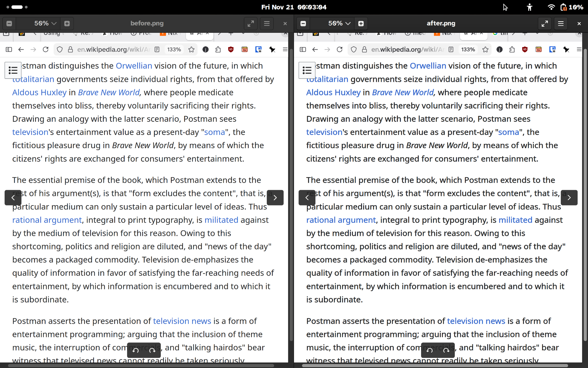Image resolution: width=588 pixels, height=368 pixels.
Task: Go to next image in before.png viewer
Action: 275,197
